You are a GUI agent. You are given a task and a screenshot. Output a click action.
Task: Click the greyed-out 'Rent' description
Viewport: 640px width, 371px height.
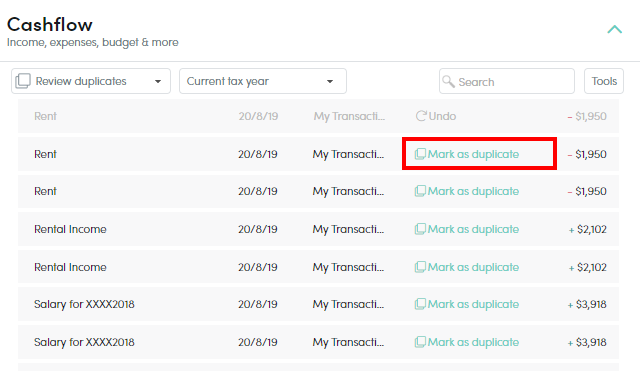click(45, 116)
